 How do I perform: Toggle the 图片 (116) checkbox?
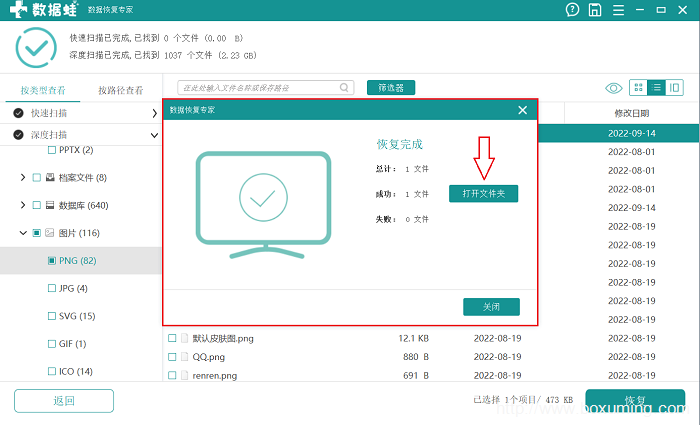pos(37,233)
